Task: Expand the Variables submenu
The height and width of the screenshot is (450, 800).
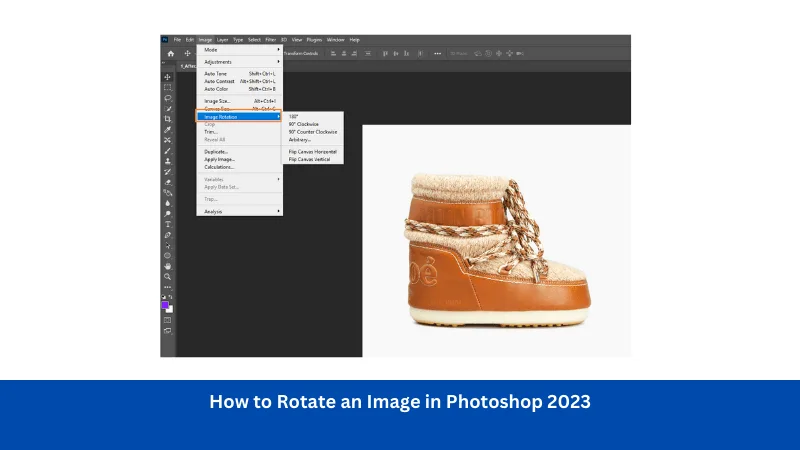Action: click(239, 180)
